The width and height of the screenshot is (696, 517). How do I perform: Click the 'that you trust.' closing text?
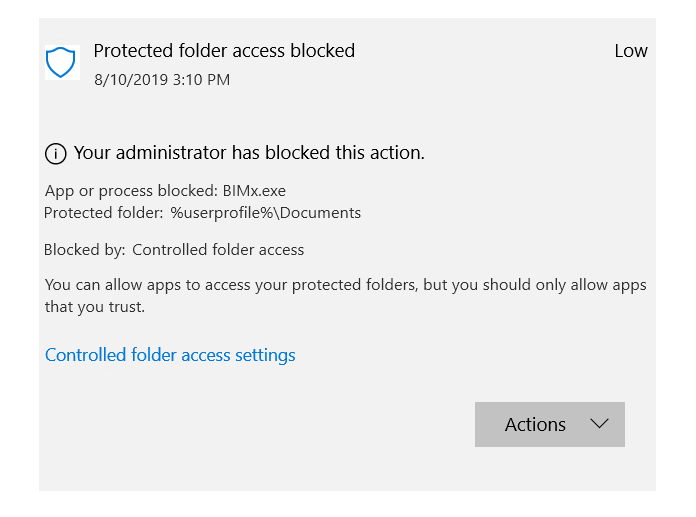[95, 307]
